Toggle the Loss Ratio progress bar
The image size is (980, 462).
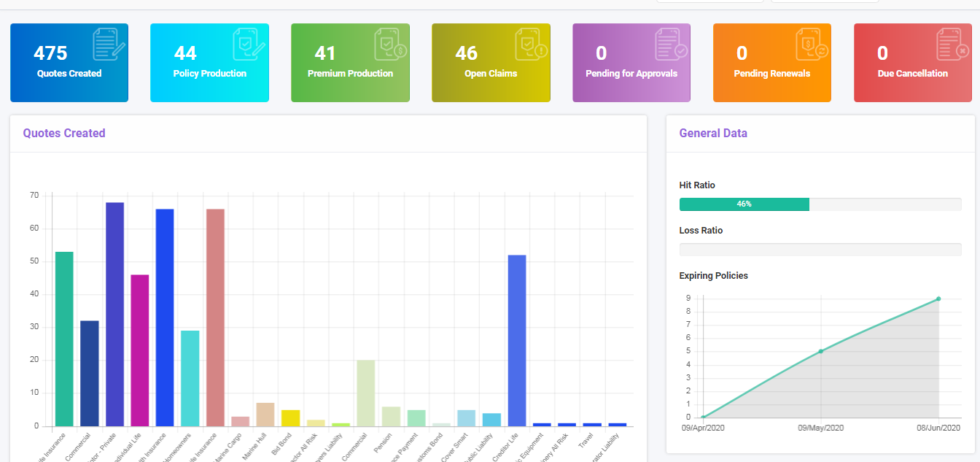click(x=820, y=249)
